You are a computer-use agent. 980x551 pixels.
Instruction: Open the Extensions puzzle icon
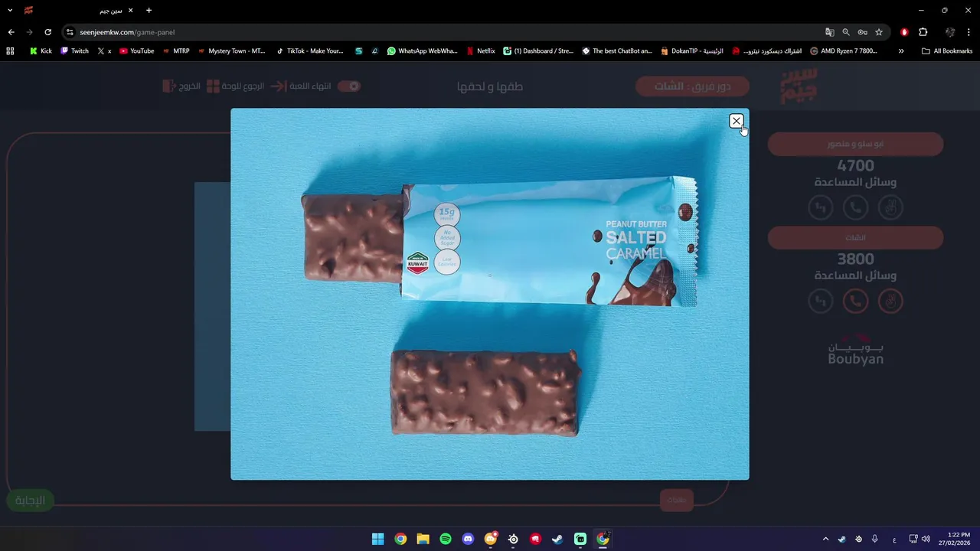point(923,32)
